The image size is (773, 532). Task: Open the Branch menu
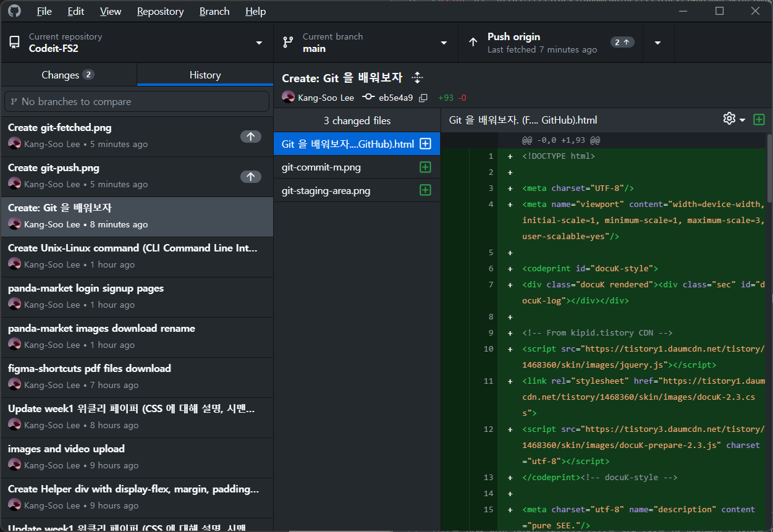[214, 11]
